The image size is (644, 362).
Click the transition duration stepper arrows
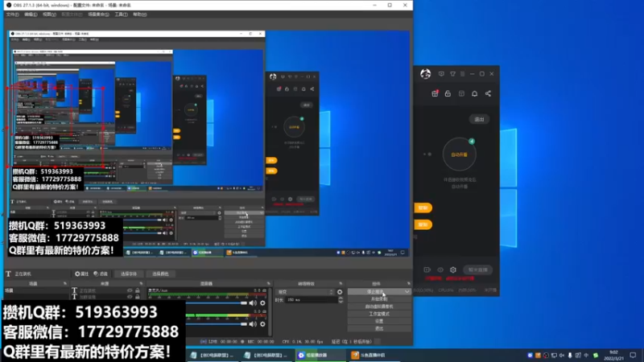coord(341,300)
